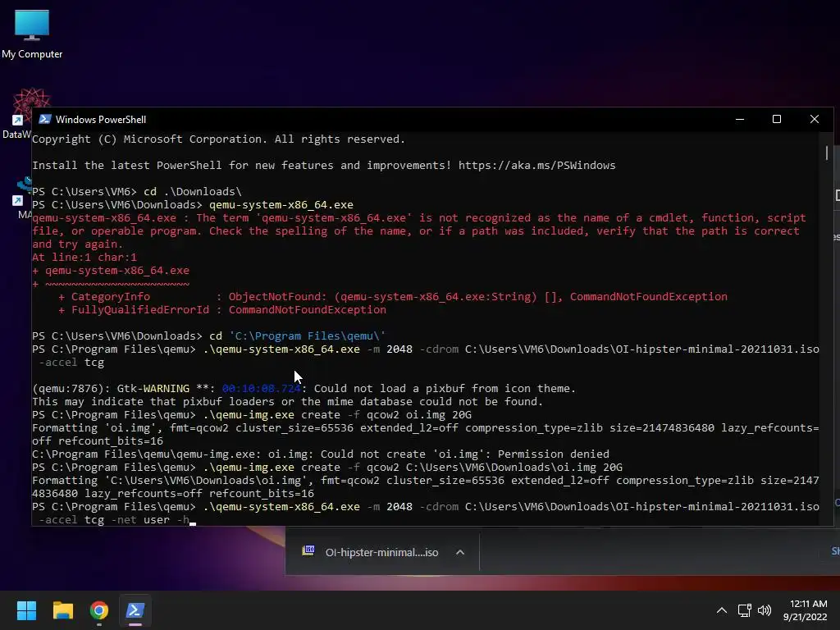Click the 'Copyright (C) Microsoft Corporation' line
This screenshot has height=630, width=840.
coord(218,139)
